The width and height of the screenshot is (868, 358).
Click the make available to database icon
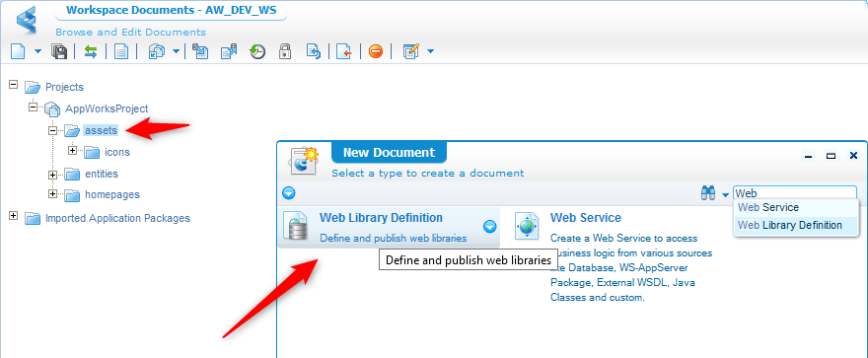coord(229,51)
